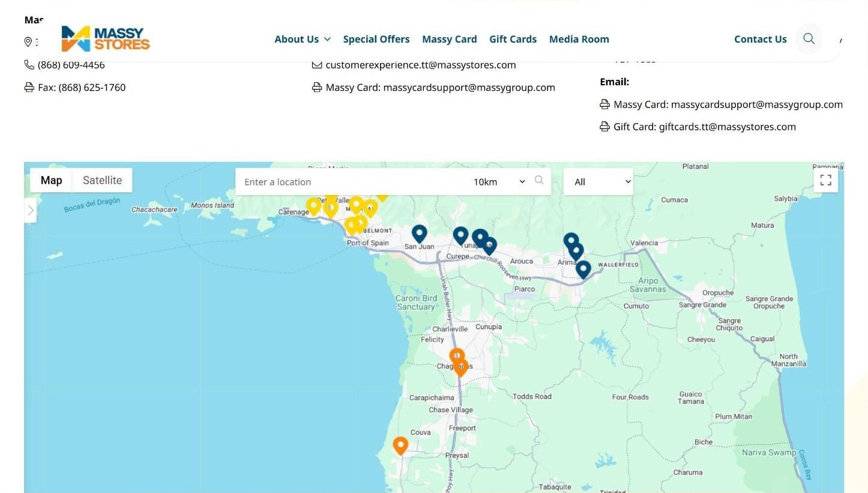Open Gift Cards page
This screenshot has height=493, width=868.
pyautogui.click(x=513, y=39)
